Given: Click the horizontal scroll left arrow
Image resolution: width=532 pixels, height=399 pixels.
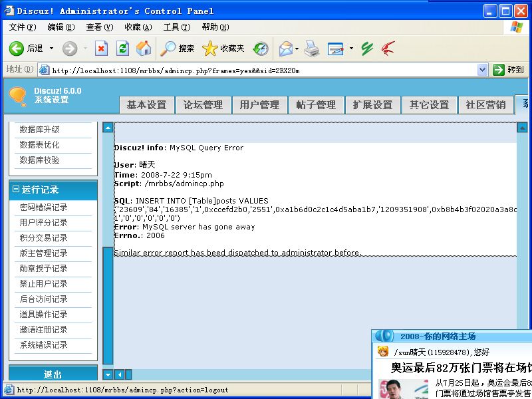Looking at the screenshot, I should (x=120, y=374).
